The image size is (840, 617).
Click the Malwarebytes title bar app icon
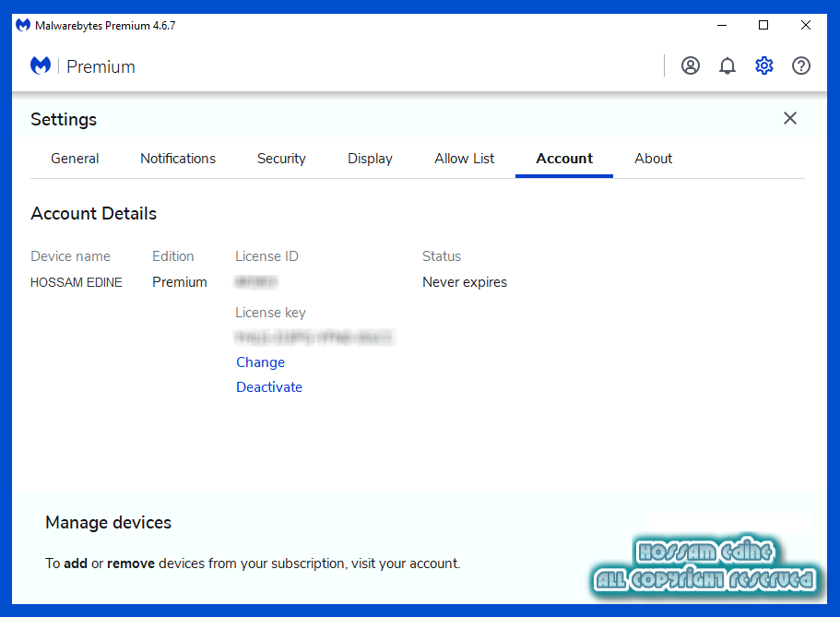22,25
